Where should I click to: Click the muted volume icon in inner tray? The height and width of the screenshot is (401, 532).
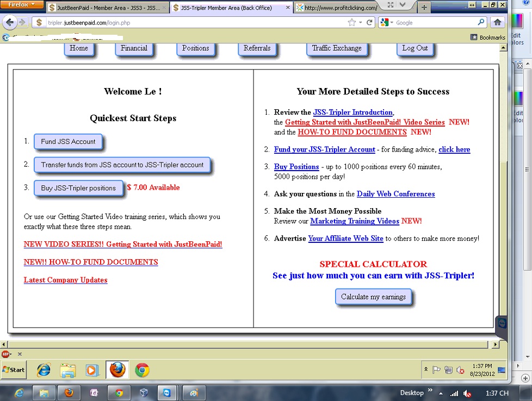(x=460, y=370)
